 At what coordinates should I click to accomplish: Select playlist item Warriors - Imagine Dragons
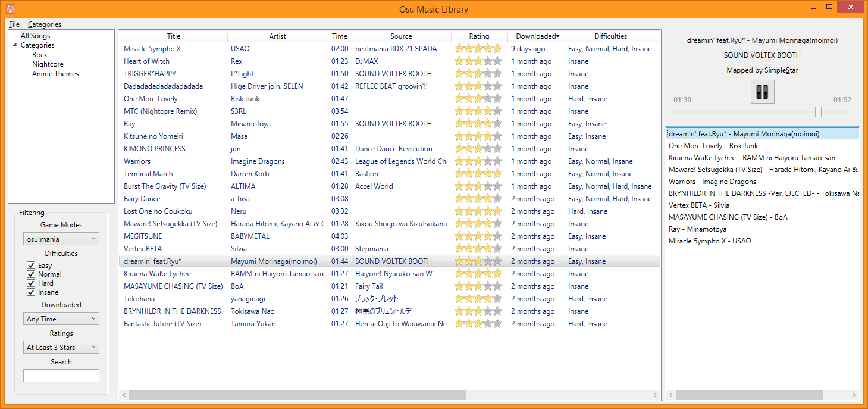(x=762, y=182)
